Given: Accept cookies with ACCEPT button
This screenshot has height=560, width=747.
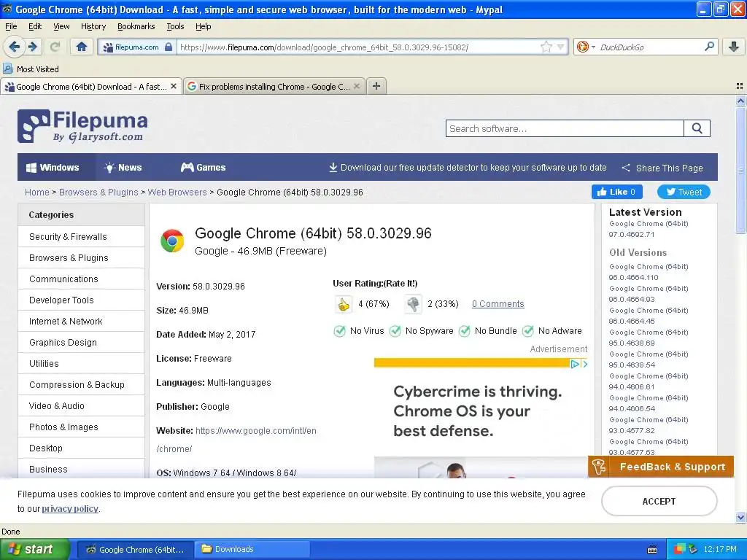Looking at the screenshot, I should coord(659,501).
